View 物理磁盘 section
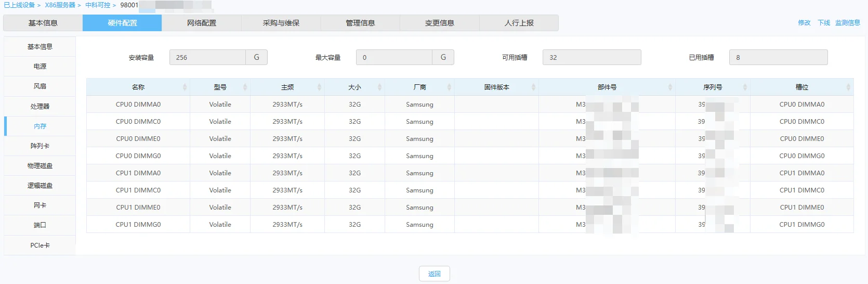This screenshot has width=868, height=284. coord(40,166)
